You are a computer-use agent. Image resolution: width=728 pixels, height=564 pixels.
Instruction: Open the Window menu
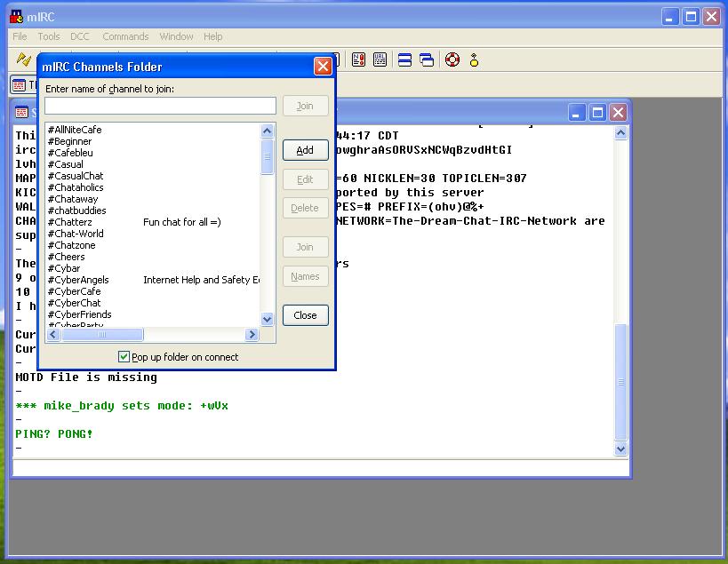[176, 36]
